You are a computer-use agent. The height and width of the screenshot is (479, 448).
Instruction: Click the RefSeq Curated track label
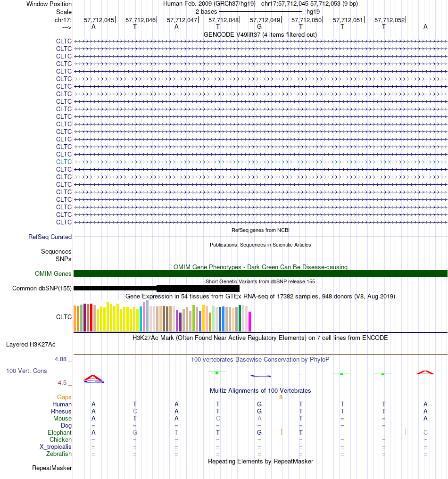[50, 237]
